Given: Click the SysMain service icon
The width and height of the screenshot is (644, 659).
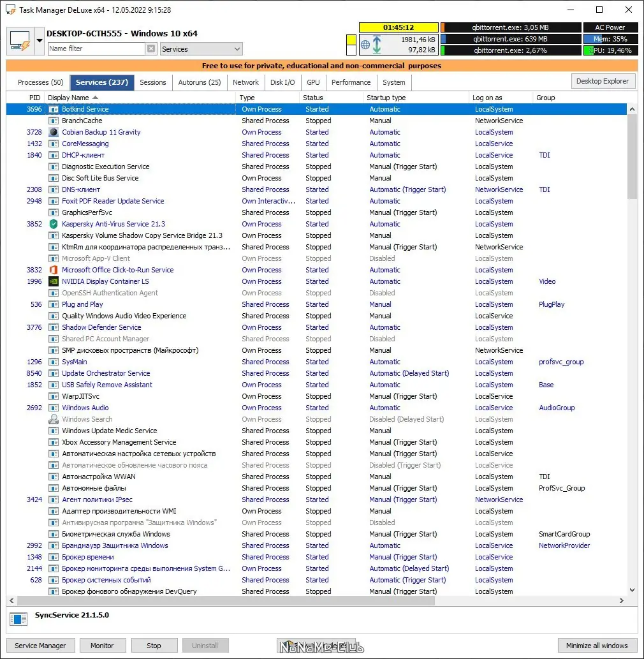Looking at the screenshot, I should (x=54, y=362).
